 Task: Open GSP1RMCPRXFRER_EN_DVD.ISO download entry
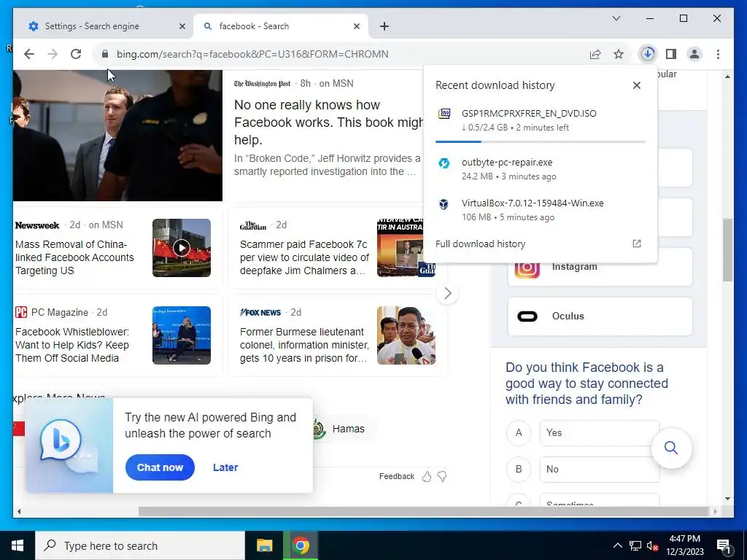pyautogui.click(x=541, y=120)
